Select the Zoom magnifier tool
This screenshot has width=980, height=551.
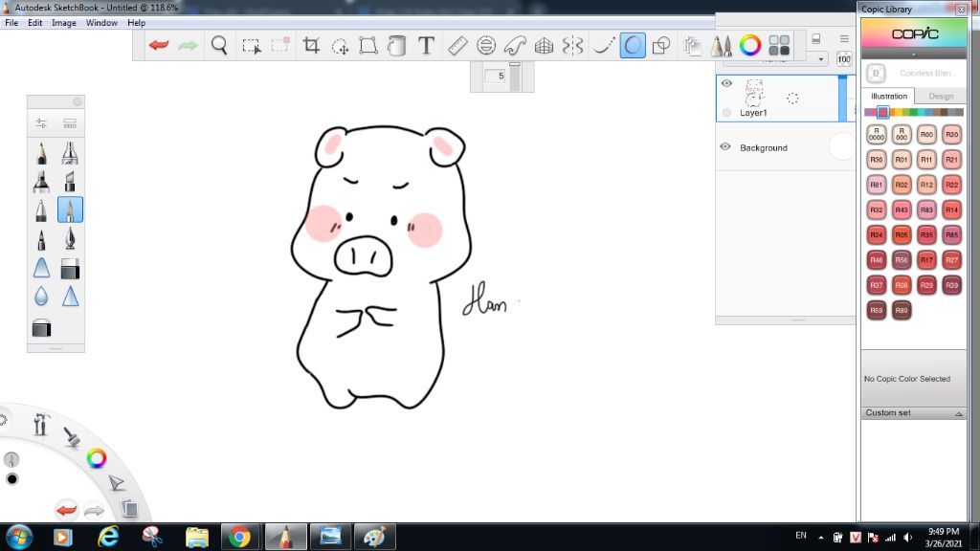click(x=219, y=45)
